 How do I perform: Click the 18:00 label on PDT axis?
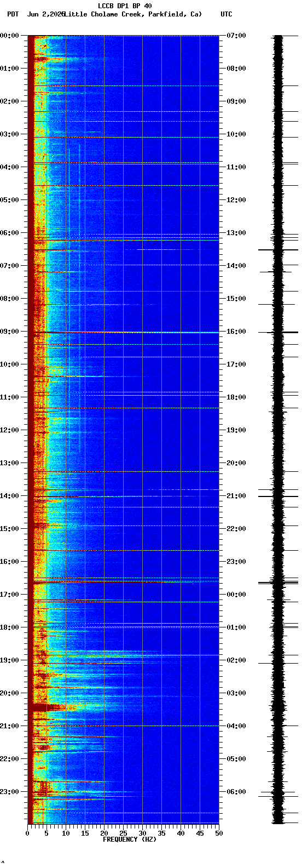(x=9, y=627)
